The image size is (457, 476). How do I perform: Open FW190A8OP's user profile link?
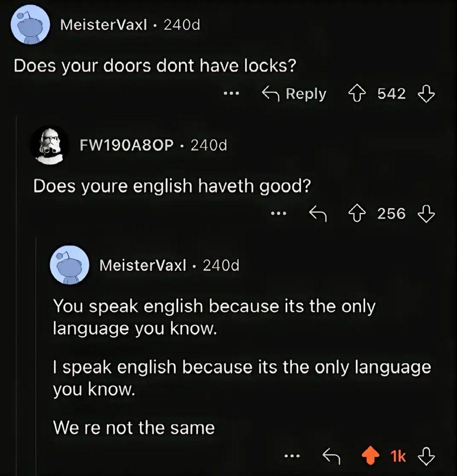[127, 145]
